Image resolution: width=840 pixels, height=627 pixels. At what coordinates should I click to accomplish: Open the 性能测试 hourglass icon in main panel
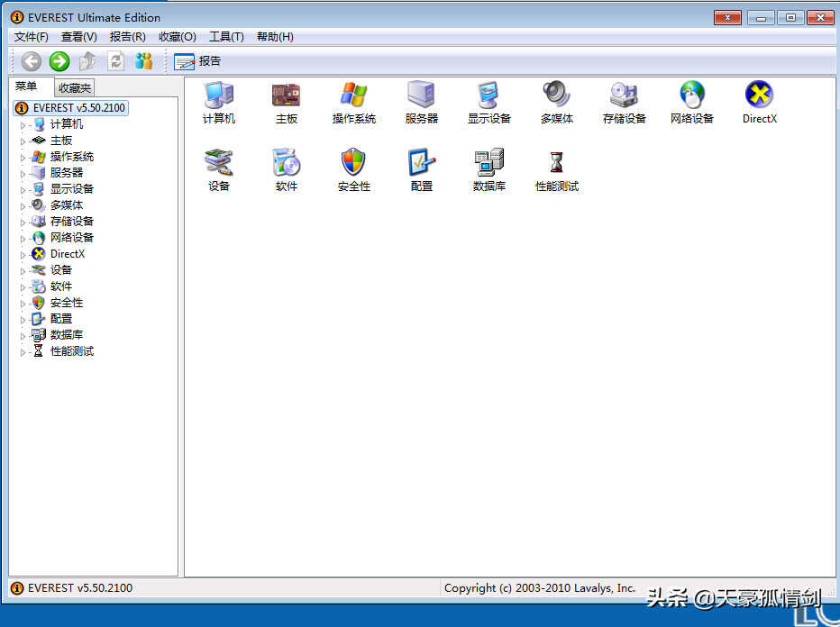[557, 162]
